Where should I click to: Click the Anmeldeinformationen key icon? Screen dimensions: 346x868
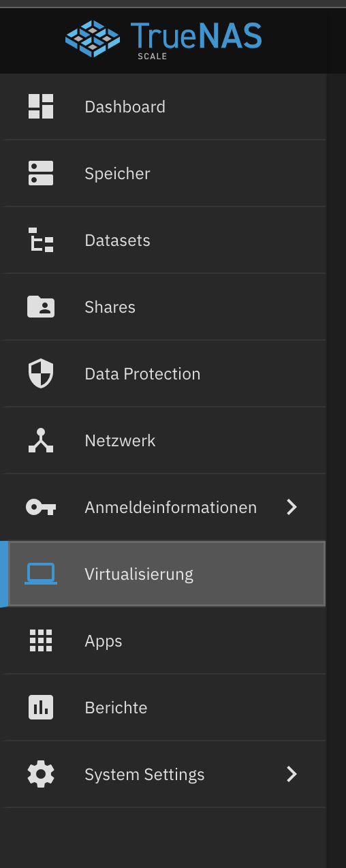pyautogui.click(x=41, y=508)
